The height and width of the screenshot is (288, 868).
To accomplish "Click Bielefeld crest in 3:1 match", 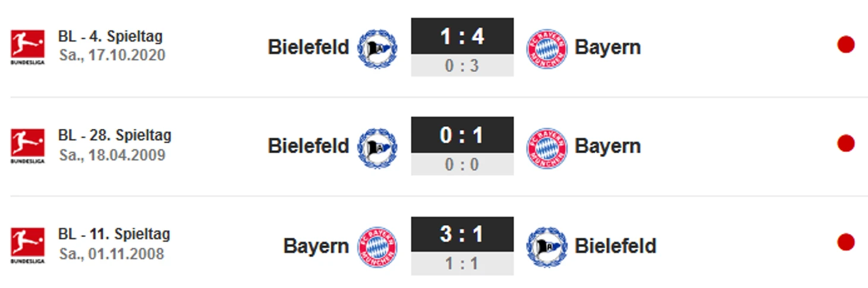I will point(546,246).
